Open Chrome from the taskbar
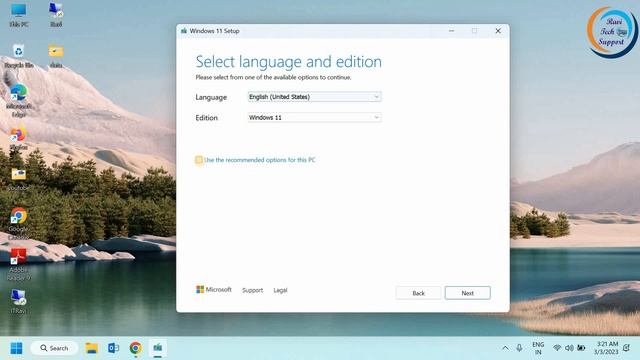The image size is (640, 360). coord(136,348)
